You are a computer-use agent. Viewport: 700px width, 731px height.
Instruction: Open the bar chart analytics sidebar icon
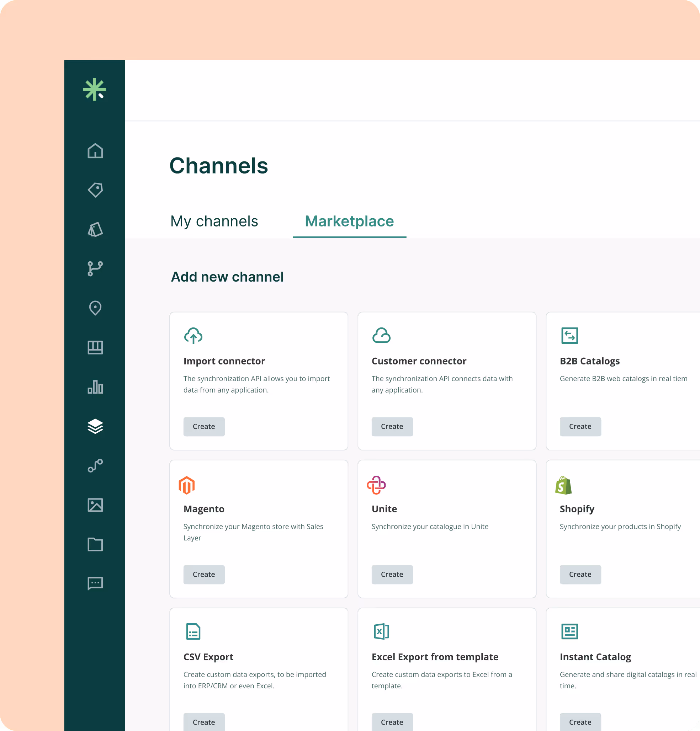pyautogui.click(x=95, y=387)
